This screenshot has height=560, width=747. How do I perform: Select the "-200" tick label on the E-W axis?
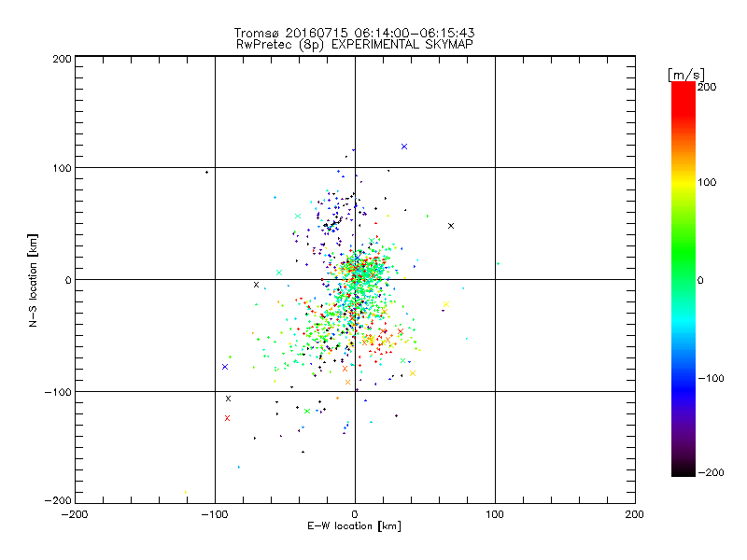75,514
